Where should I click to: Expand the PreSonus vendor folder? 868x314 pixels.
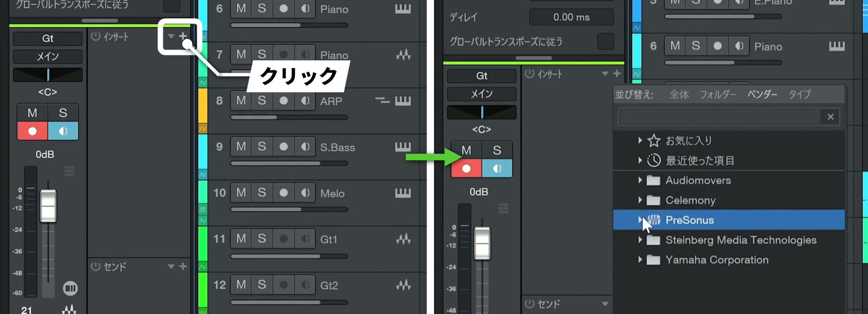(639, 220)
